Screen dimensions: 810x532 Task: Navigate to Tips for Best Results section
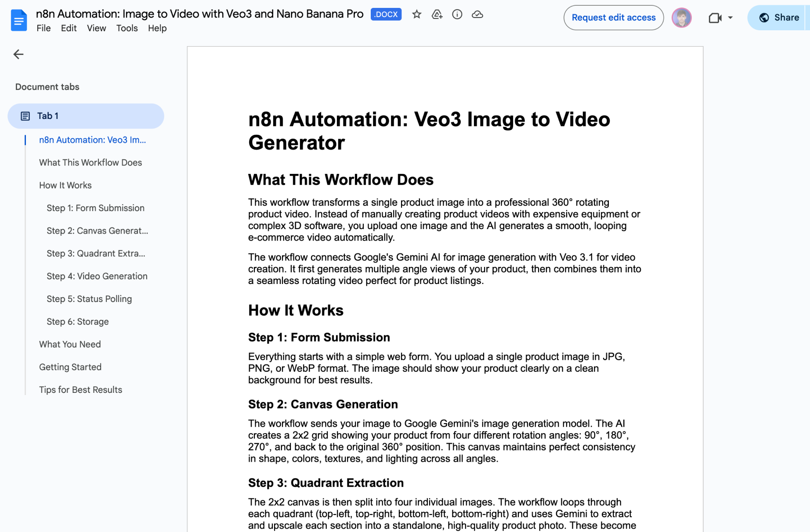click(80, 390)
